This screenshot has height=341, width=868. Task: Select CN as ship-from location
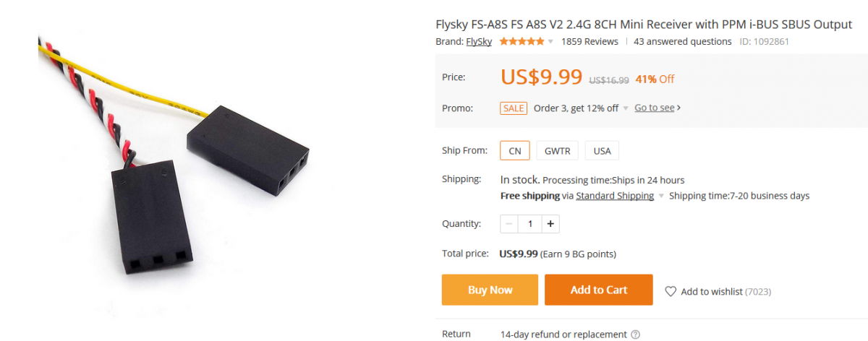[x=515, y=151]
